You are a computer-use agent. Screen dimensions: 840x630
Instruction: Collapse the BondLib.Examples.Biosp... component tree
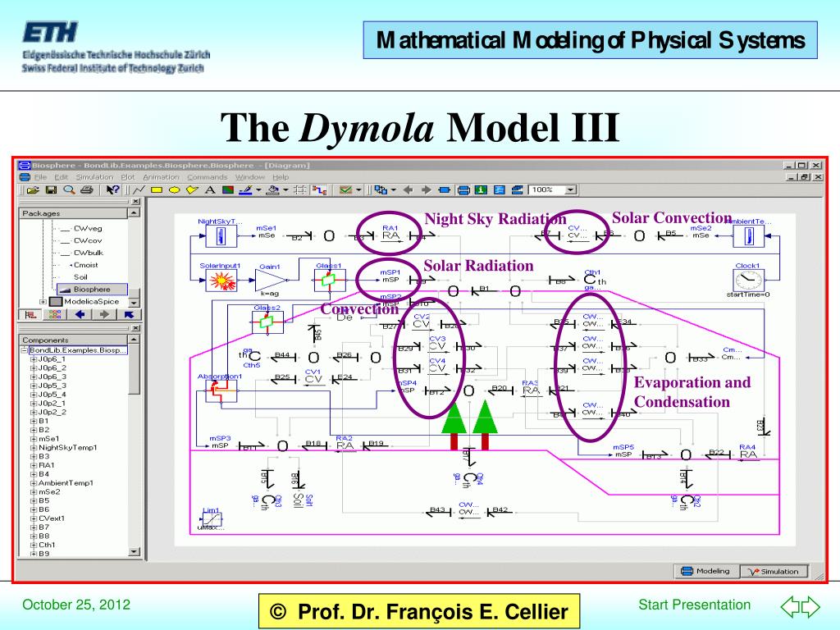(24, 350)
